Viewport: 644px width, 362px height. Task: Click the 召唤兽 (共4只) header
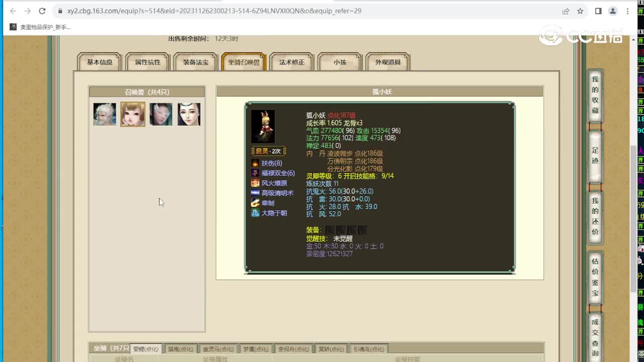[x=147, y=92]
